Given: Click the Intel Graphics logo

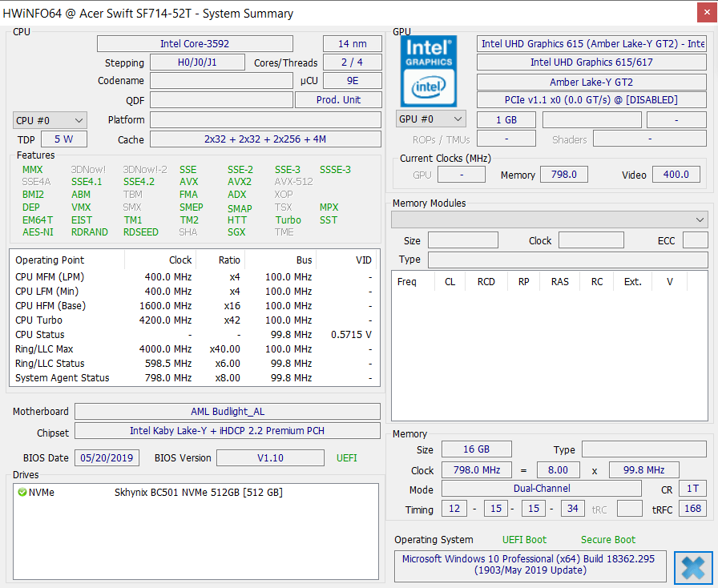Looking at the screenshot, I should pos(429,70).
